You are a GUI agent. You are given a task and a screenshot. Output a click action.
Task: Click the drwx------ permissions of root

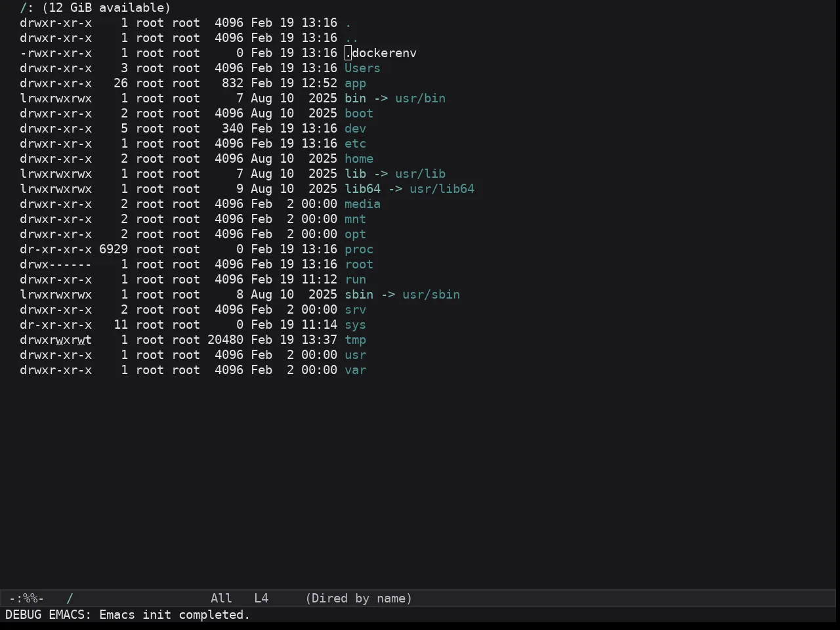pos(56,264)
